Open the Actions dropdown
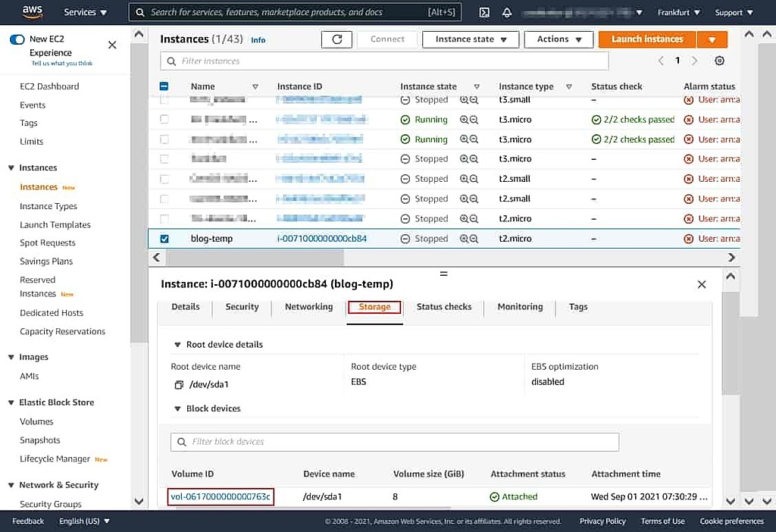The width and height of the screenshot is (776, 532). click(x=559, y=39)
